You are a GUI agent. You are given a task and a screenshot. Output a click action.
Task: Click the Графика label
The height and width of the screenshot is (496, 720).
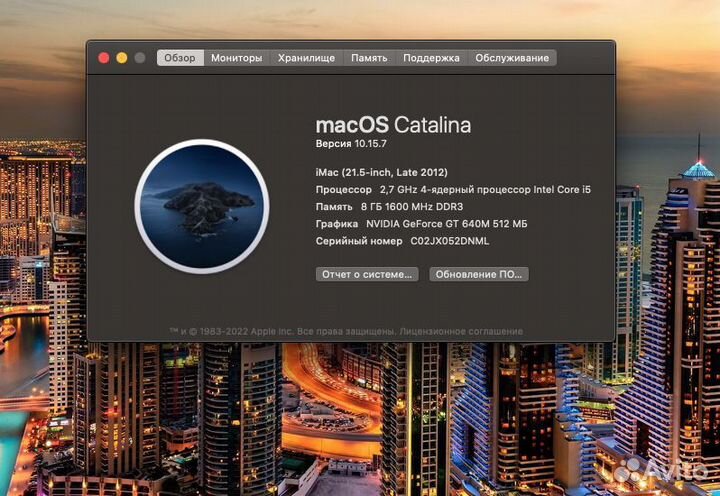[x=337, y=224]
